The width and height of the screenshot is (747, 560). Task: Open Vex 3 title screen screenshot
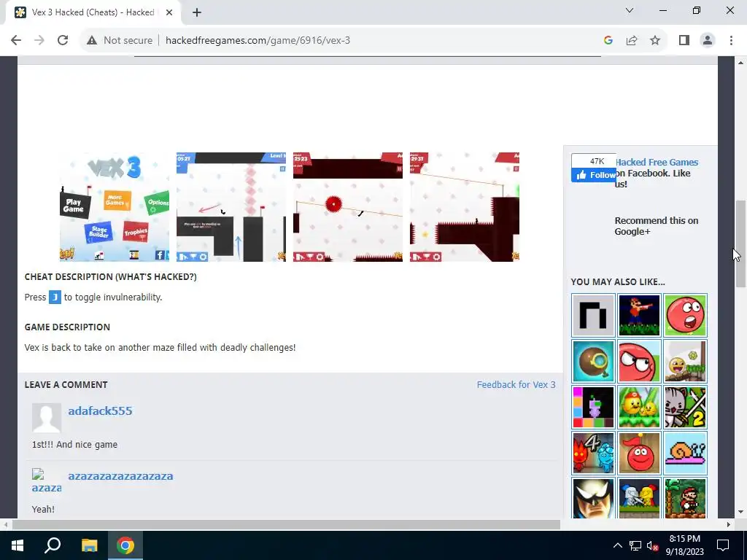[x=115, y=206]
